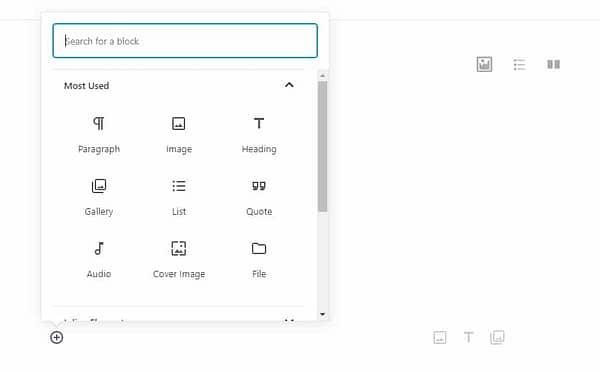Viewport: 600px width, 372px height.
Task: Click the add block plus button
Action: click(x=57, y=338)
